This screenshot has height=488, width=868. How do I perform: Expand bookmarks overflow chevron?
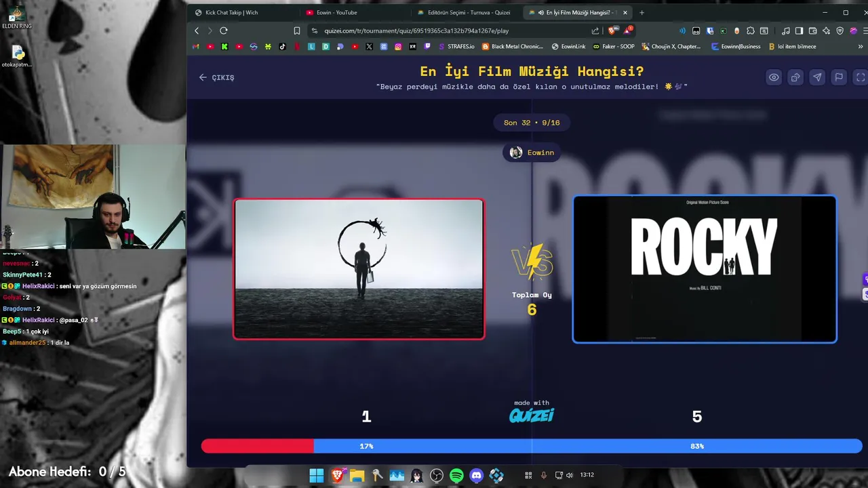861,47
